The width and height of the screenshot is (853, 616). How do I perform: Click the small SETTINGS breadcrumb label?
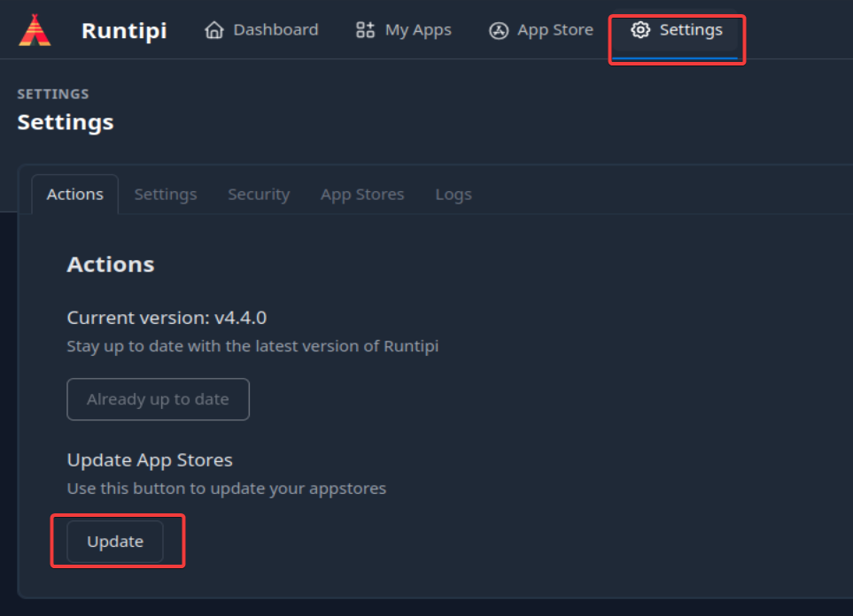[53, 94]
